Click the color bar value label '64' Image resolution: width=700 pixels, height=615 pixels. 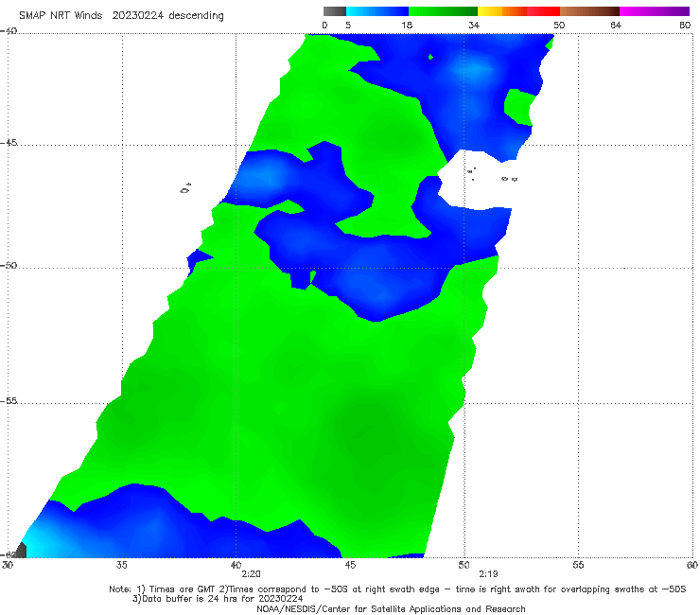(x=616, y=26)
